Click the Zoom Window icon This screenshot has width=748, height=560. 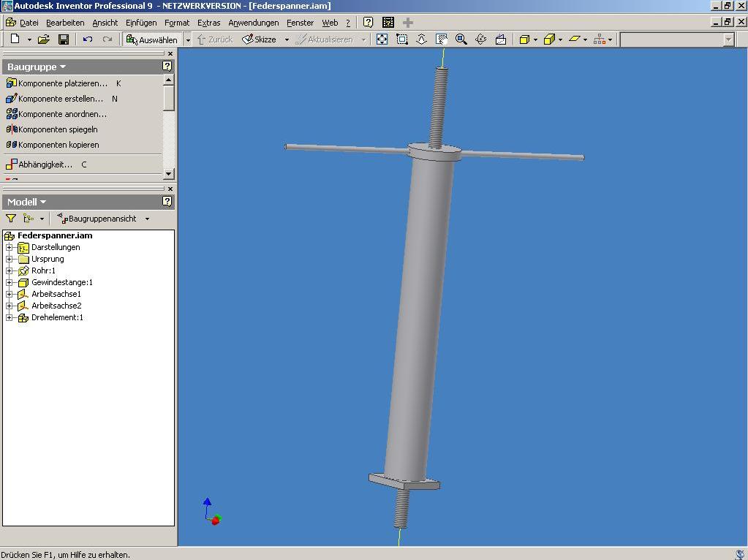pyautogui.click(x=402, y=39)
